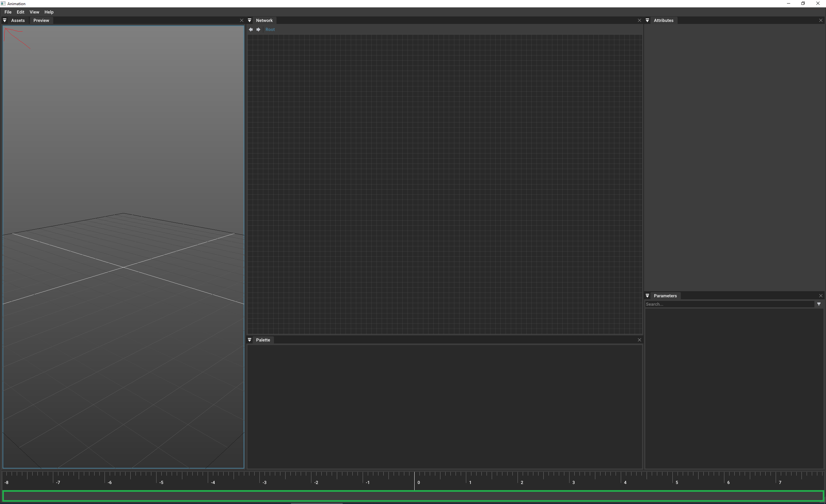The height and width of the screenshot is (504, 826).
Task: Open the Help menu
Action: (49, 12)
